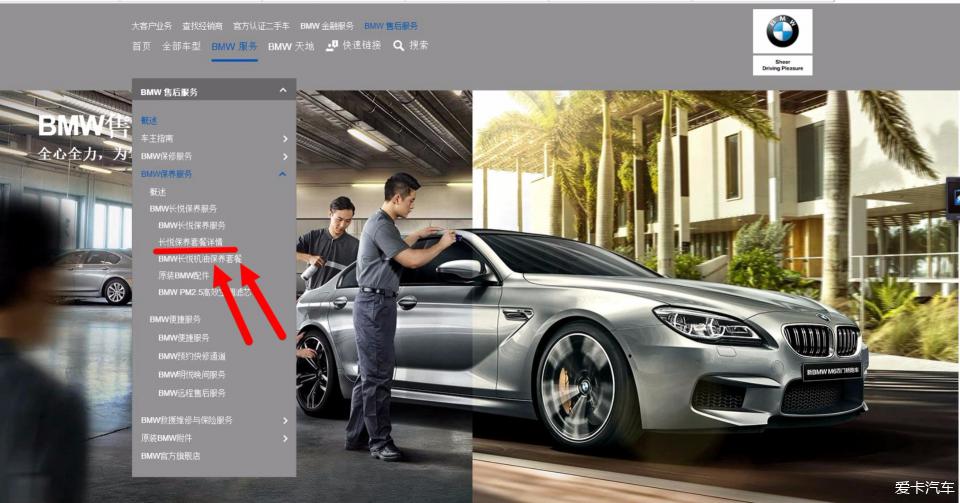
Task: Open 大客户业务 in the top links
Action: [x=151, y=26]
